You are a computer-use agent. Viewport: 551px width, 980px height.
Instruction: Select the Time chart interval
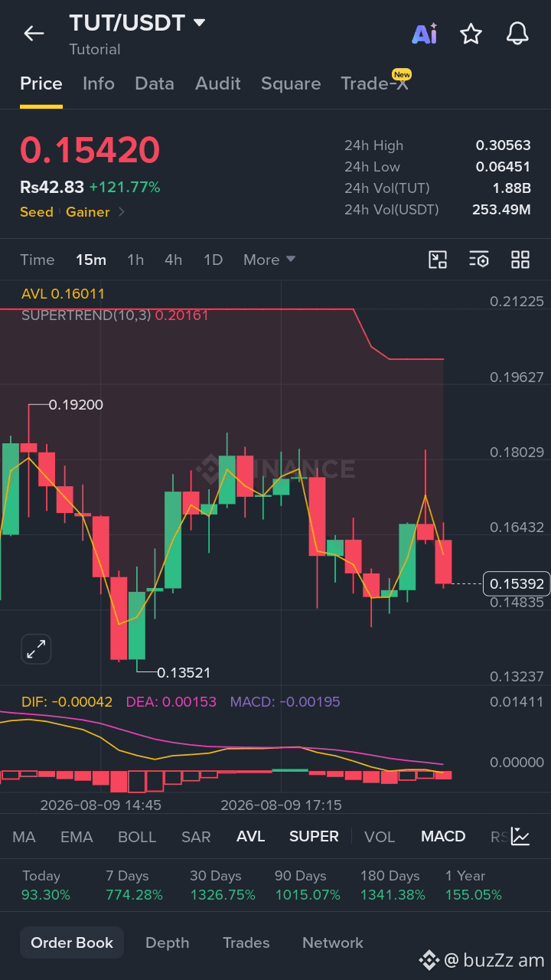tap(37, 260)
